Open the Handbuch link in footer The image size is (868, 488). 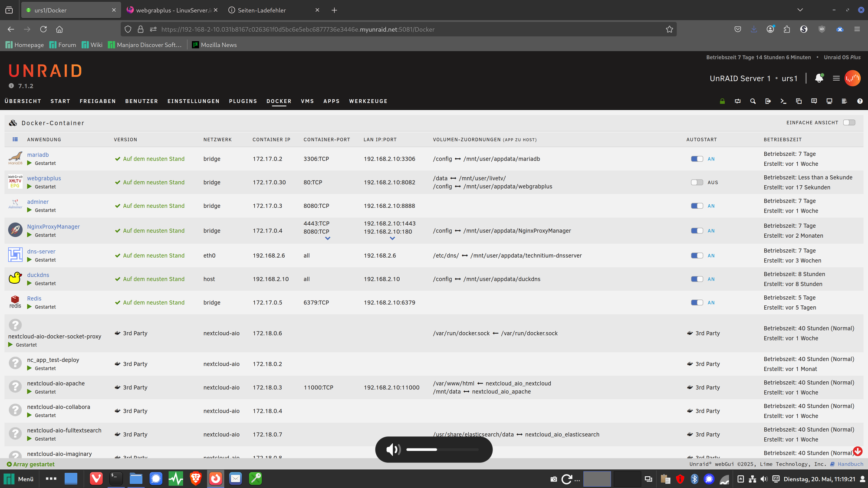[x=850, y=464]
